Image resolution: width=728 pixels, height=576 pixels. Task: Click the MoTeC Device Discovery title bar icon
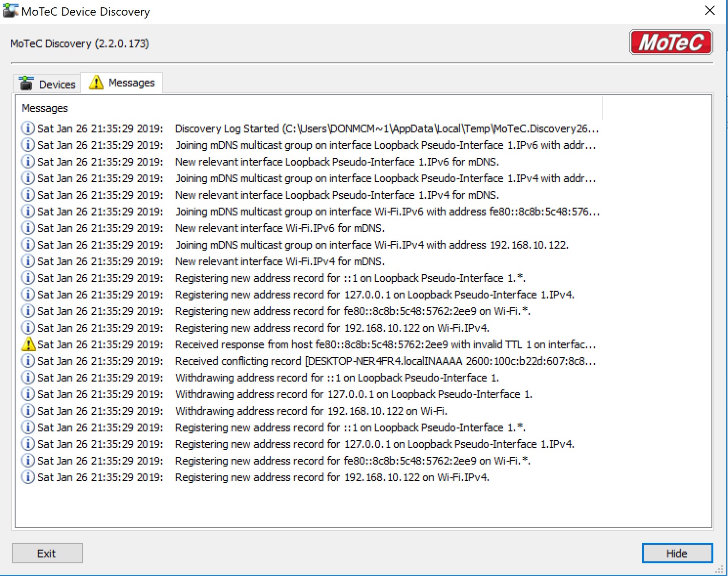click(10, 10)
